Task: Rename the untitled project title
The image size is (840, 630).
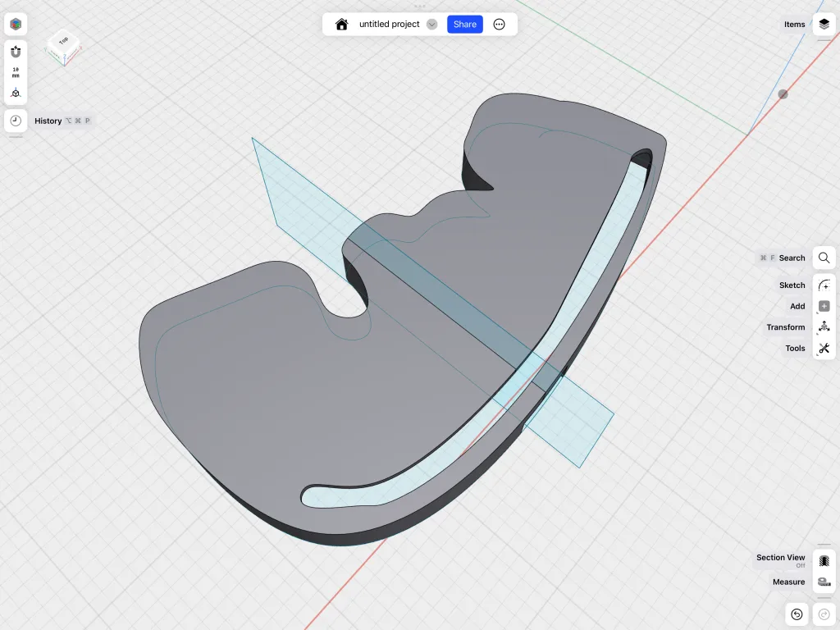Action: pyautogui.click(x=389, y=24)
